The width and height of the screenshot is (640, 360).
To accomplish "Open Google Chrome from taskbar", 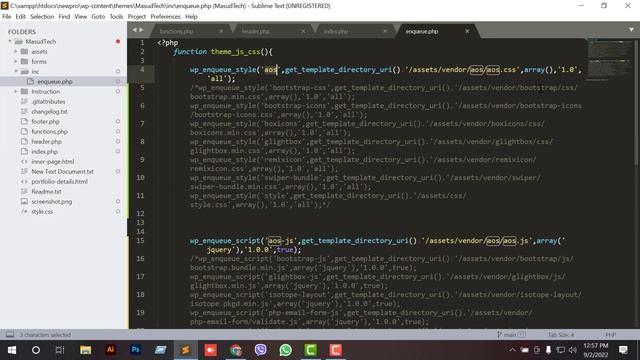I will click(x=236, y=350).
